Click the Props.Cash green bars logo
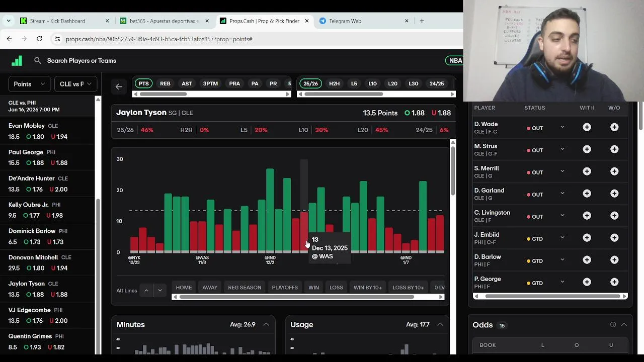The width and height of the screenshot is (644, 362). click(17, 60)
